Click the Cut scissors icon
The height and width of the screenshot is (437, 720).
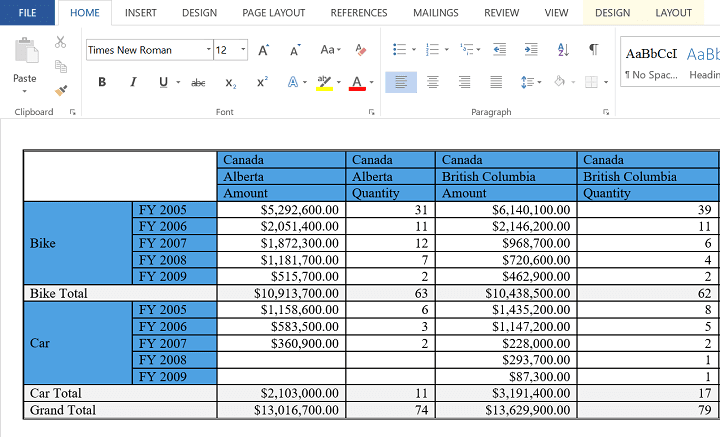coord(60,42)
